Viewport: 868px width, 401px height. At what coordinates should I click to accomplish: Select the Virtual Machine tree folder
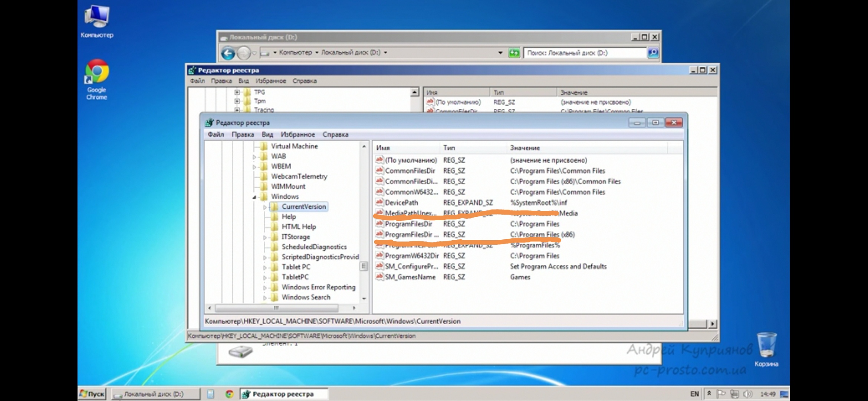pos(294,146)
